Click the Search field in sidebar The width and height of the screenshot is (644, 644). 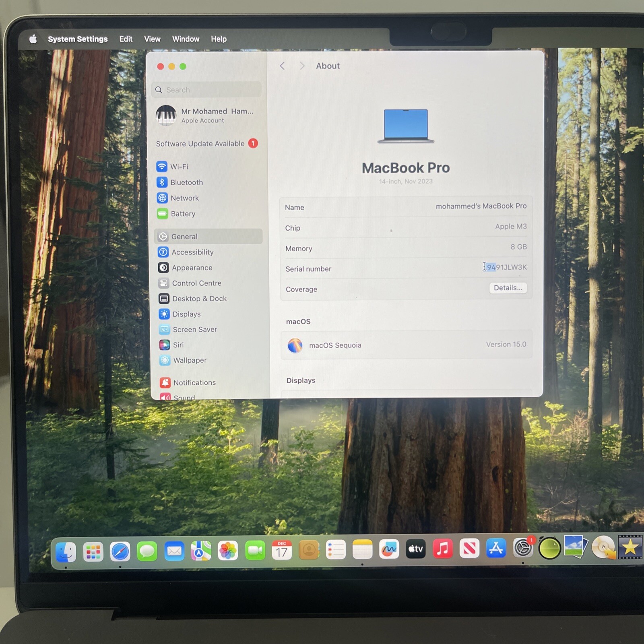tap(206, 90)
